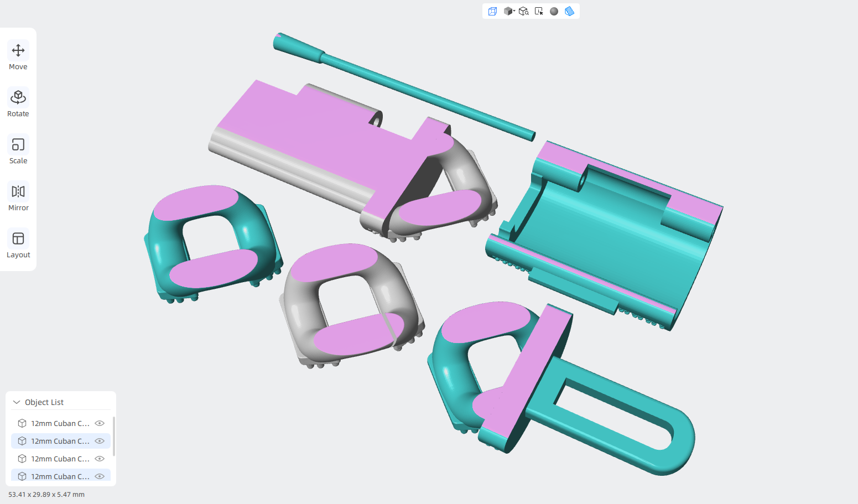Collapse the Object List panel

tap(17, 402)
